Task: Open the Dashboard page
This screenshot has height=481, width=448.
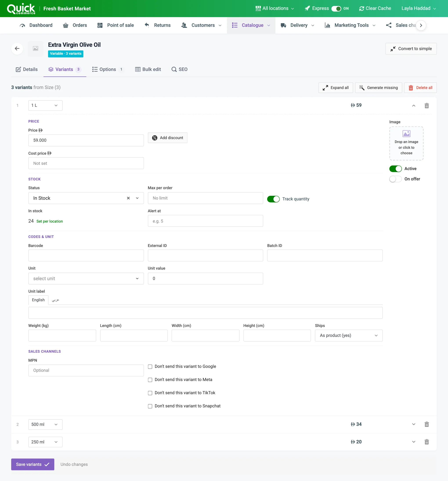Action: click(36, 25)
